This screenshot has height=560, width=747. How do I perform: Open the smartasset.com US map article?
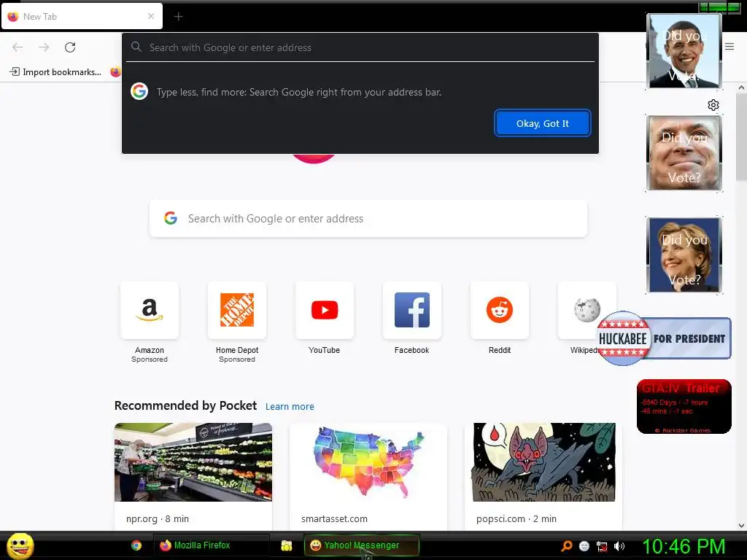[x=368, y=475]
